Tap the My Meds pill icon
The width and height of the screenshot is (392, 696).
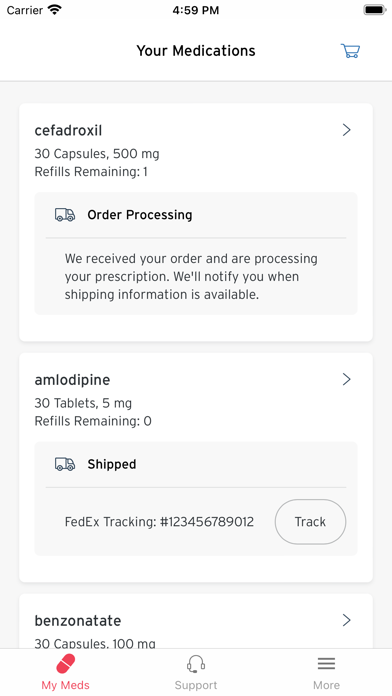tap(65, 664)
